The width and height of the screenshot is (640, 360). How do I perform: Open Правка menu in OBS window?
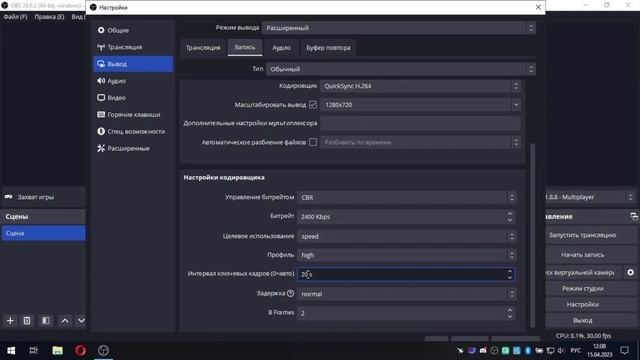tap(49, 17)
